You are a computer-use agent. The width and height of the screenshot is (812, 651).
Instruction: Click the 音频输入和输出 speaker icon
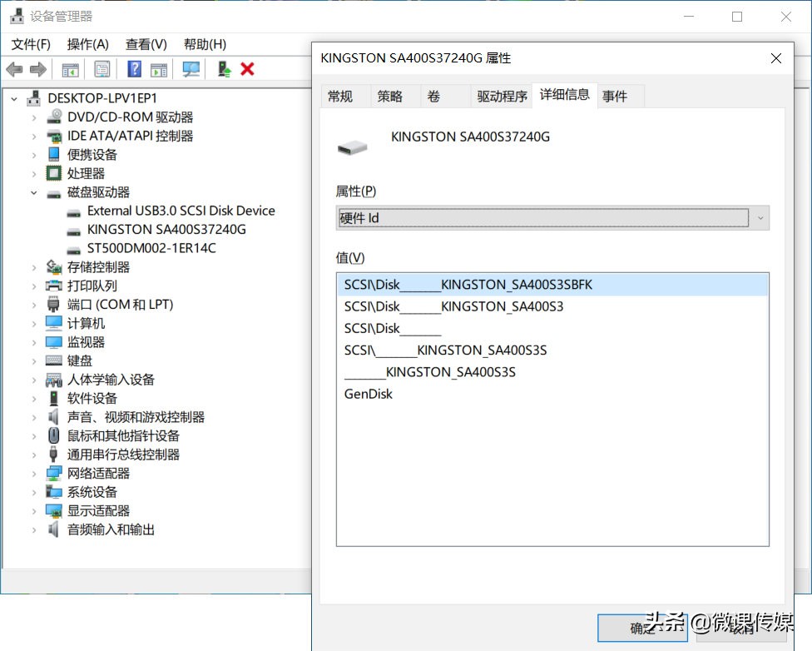coord(53,529)
